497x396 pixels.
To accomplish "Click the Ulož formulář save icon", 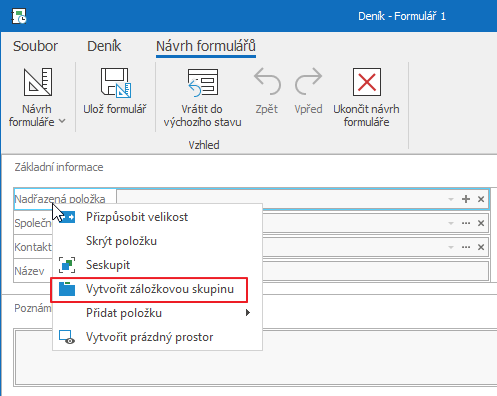I will tap(115, 82).
